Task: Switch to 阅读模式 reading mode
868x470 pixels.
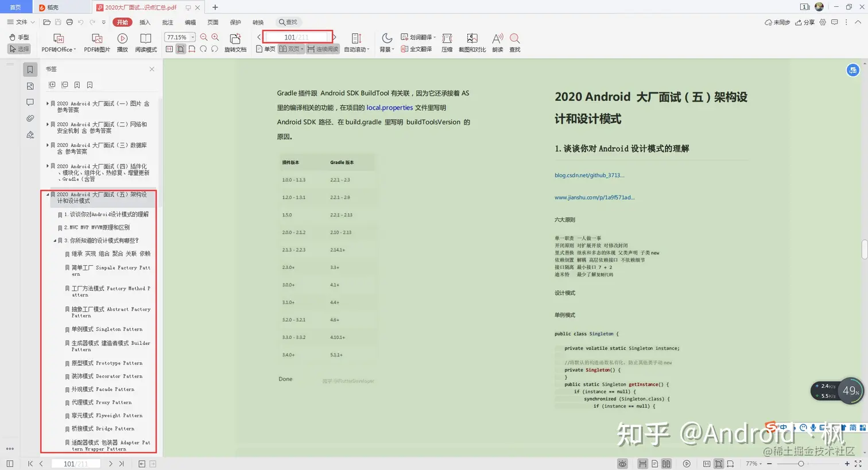Action: [146, 43]
